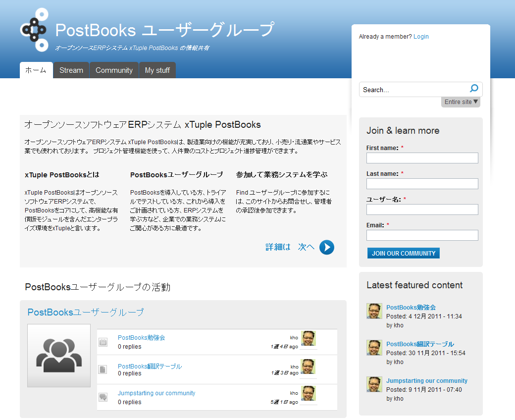515x420 pixels.
Task: Go to the My stuff tab
Action: [x=157, y=70]
